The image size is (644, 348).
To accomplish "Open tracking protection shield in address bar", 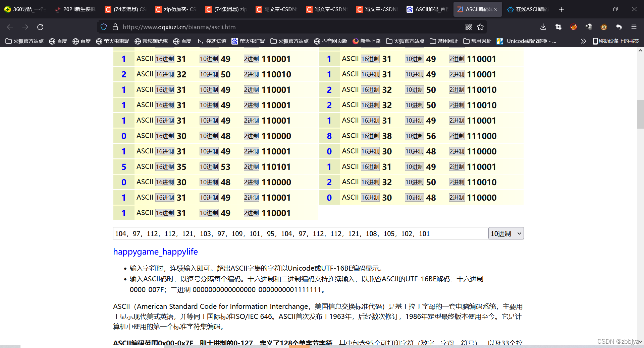I will coord(104,27).
